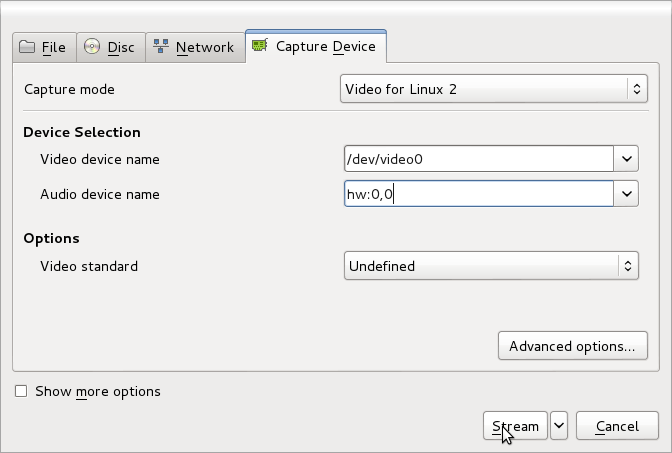672x453 pixels.
Task: Open the arrow menu beside Stream button
Action: (559, 426)
